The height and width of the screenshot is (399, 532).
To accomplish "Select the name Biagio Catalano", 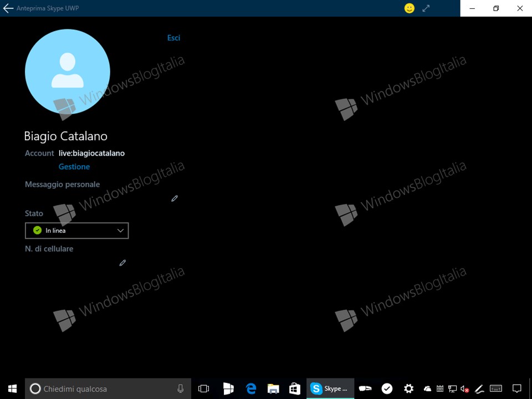I will [66, 136].
